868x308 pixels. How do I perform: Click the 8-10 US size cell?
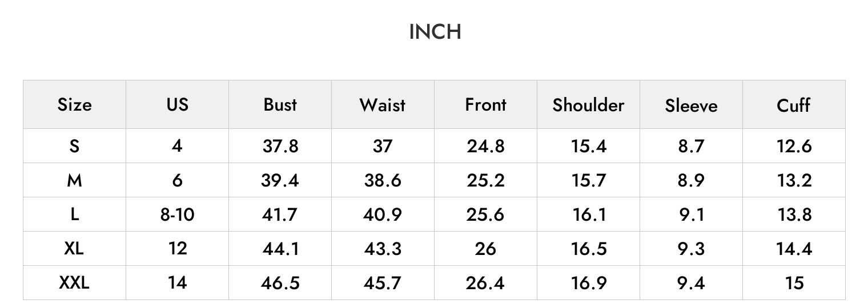[177, 214]
